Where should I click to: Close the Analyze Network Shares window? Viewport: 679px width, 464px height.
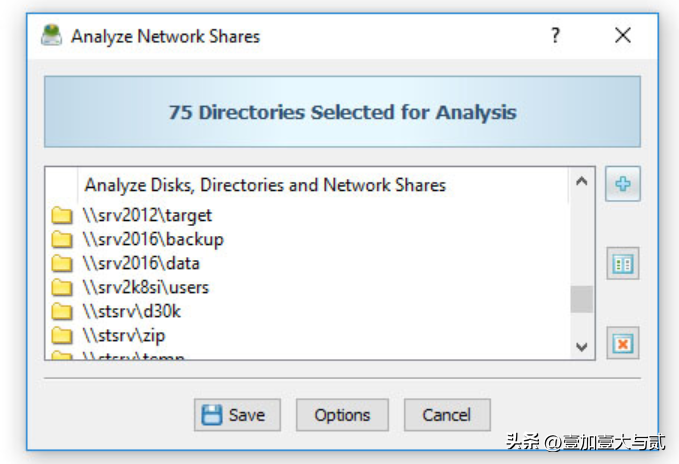tap(623, 35)
